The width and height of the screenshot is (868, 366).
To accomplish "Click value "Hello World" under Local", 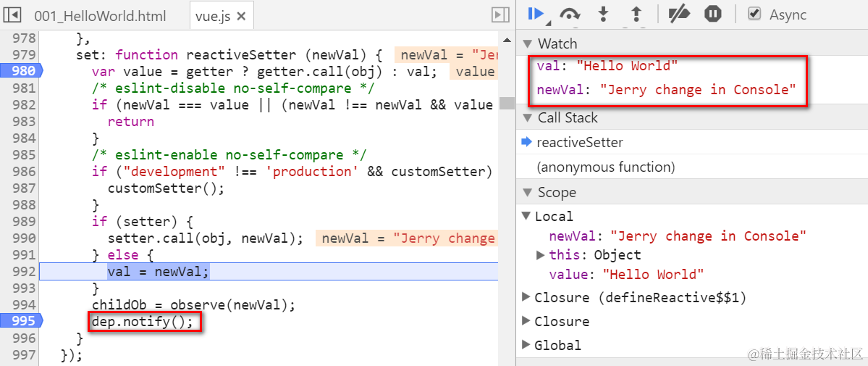I will coord(626,275).
